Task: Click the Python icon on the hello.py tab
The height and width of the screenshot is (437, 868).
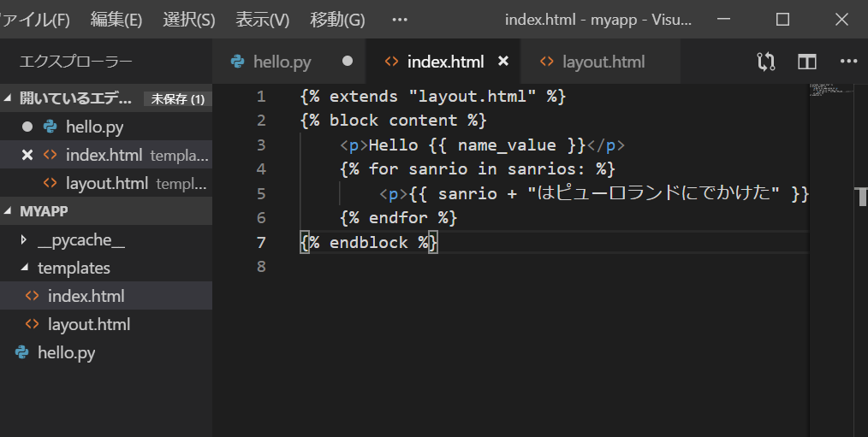Action: (238, 62)
